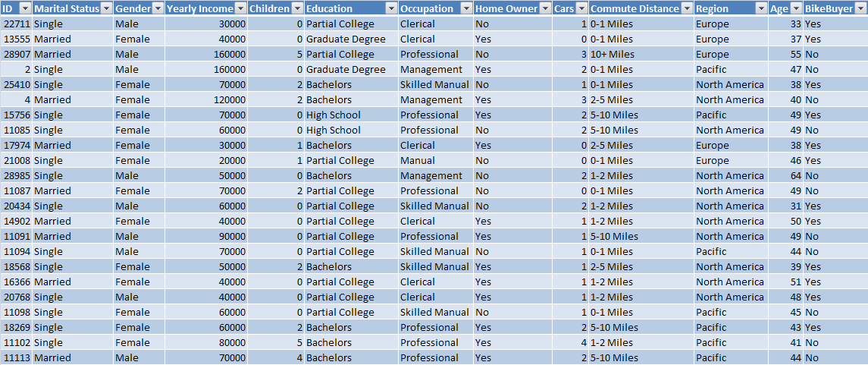This screenshot has width=868, height=365.
Task: Select ID cell 11102
Action: pyautogui.click(x=16, y=342)
